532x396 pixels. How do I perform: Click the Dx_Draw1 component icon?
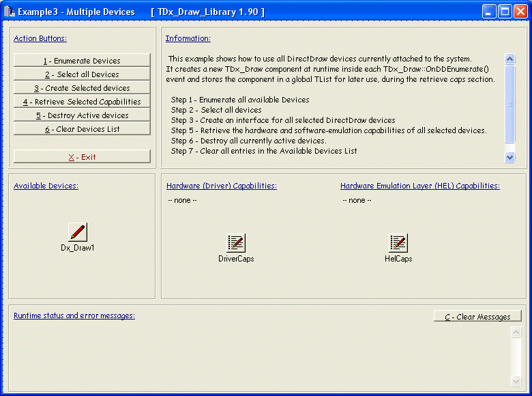click(78, 232)
